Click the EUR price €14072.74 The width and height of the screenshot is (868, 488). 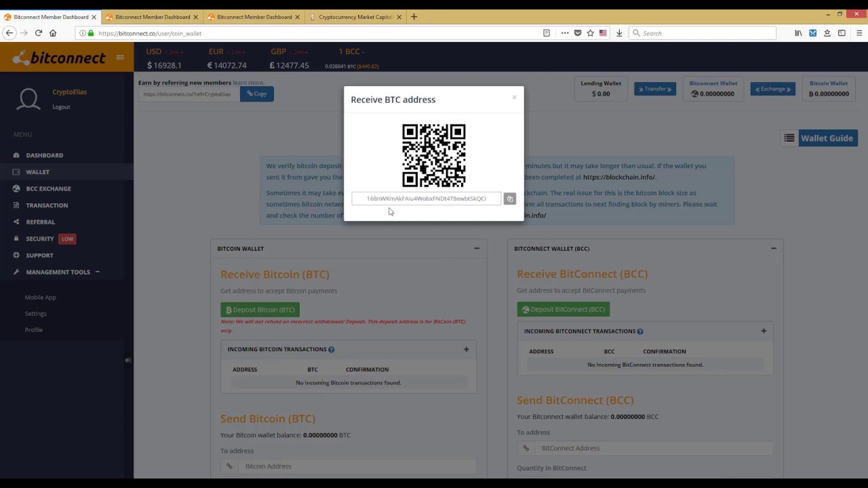(x=227, y=66)
